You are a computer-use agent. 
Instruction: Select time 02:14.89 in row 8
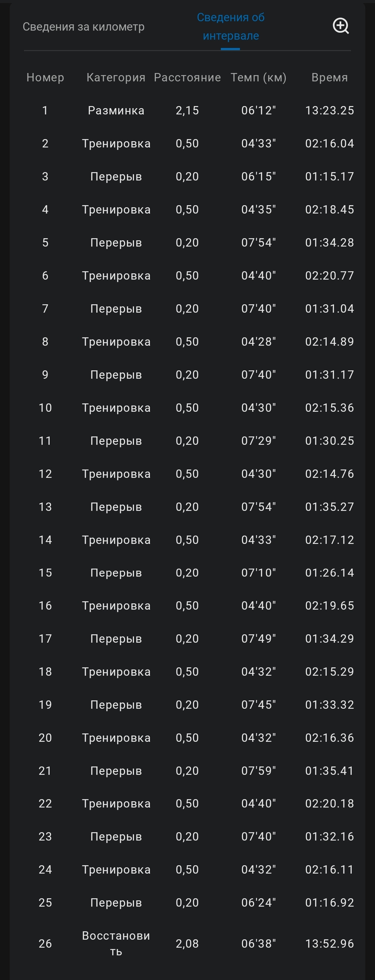coord(330,342)
